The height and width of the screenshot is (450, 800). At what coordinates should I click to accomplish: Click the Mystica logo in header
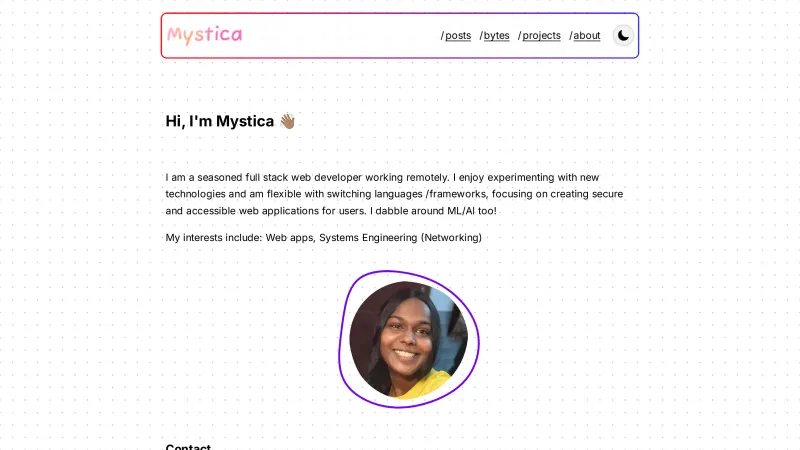click(x=205, y=35)
